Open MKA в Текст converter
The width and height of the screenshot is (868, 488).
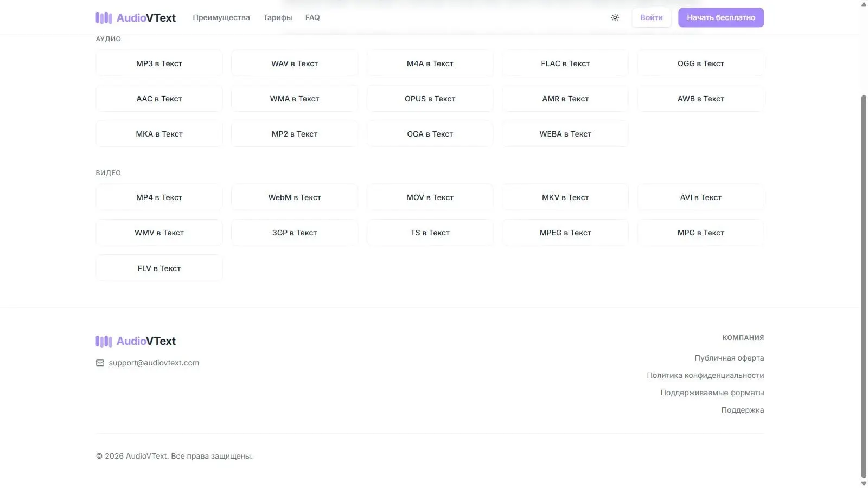coord(159,134)
